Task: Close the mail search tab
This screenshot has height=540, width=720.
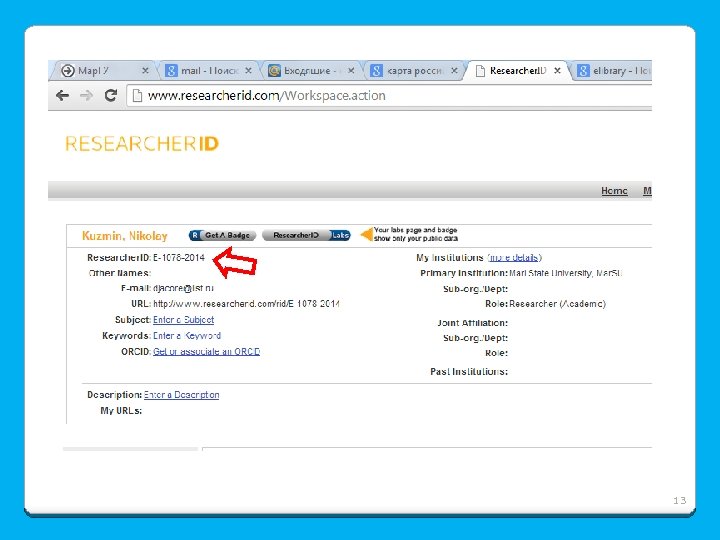Action: click(x=248, y=71)
